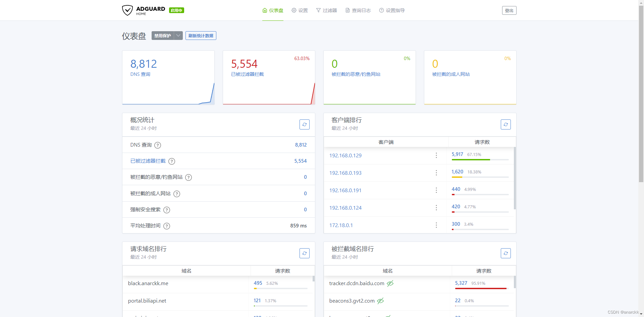Click the 被拦截的成人网站 summary card
This screenshot has width=644, height=317.
470,77
